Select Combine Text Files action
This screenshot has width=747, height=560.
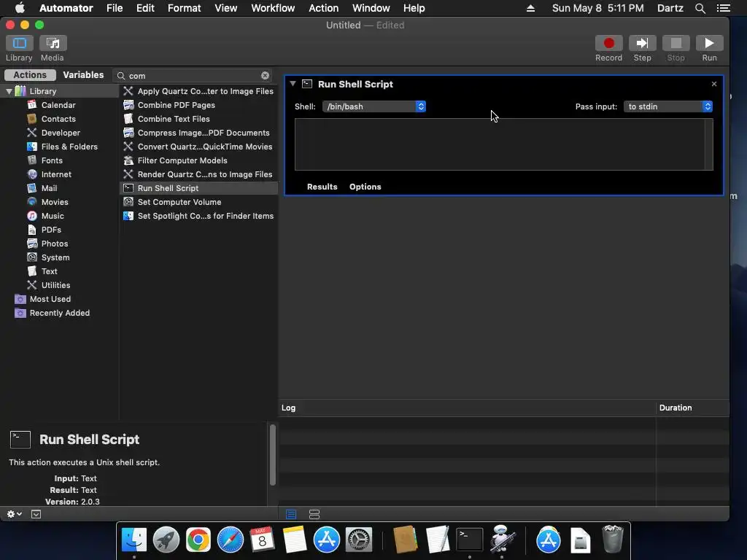point(198,119)
